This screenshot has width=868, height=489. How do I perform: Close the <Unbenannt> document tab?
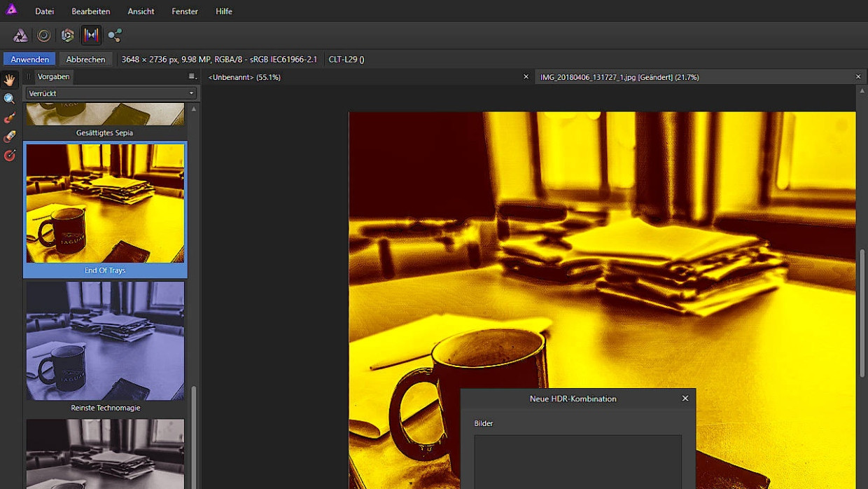(x=526, y=77)
